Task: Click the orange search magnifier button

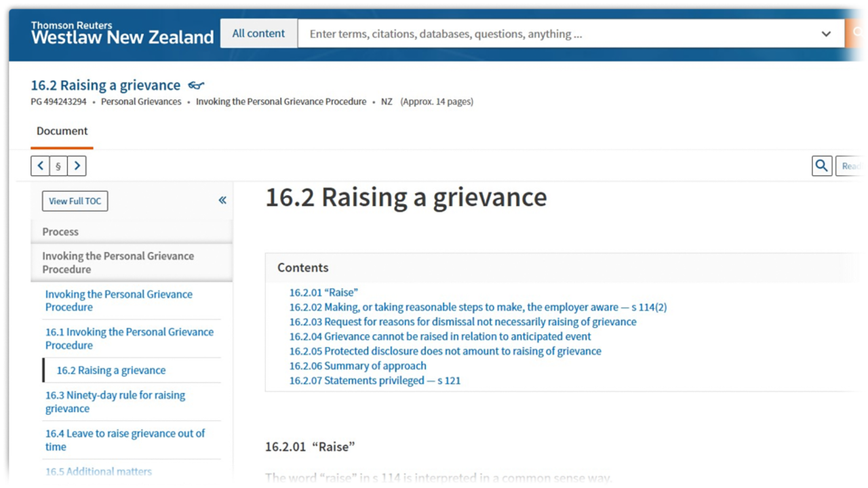Action: click(857, 33)
